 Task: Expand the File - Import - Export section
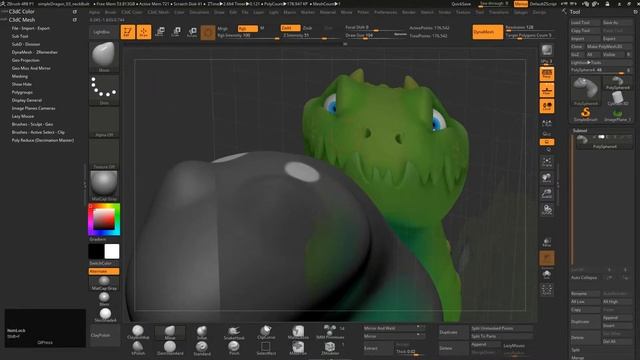[x=31, y=28]
